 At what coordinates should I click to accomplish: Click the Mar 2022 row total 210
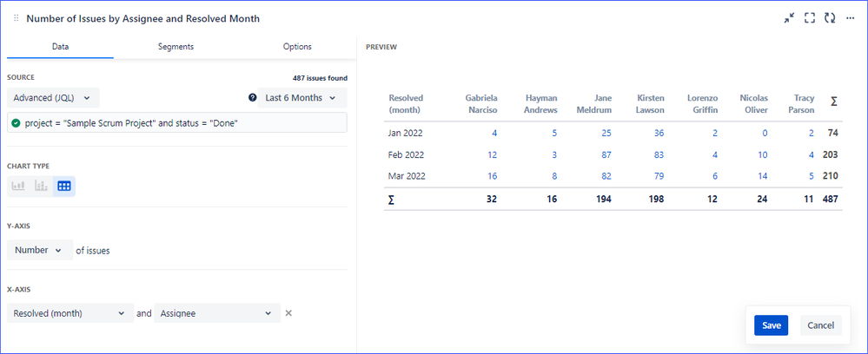coord(831,176)
